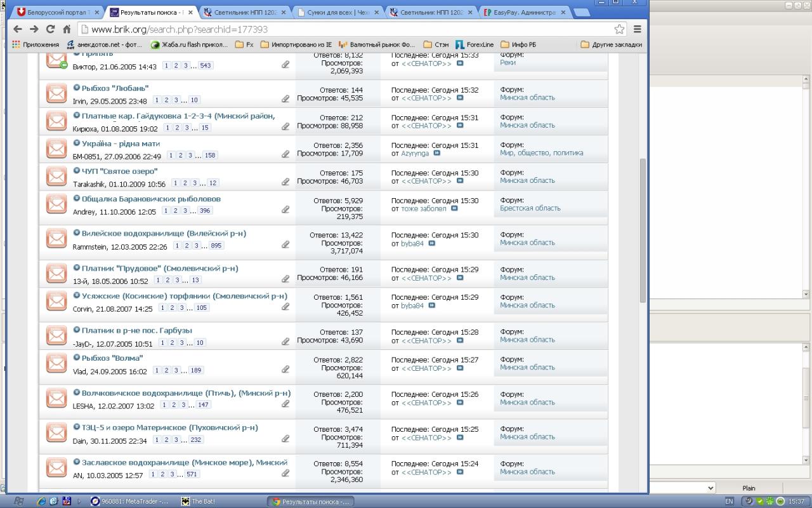Go to page 158 of Україна thread

coord(210,156)
